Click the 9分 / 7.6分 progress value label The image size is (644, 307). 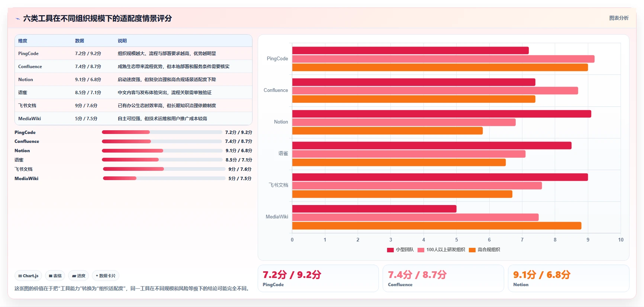coord(240,169)
